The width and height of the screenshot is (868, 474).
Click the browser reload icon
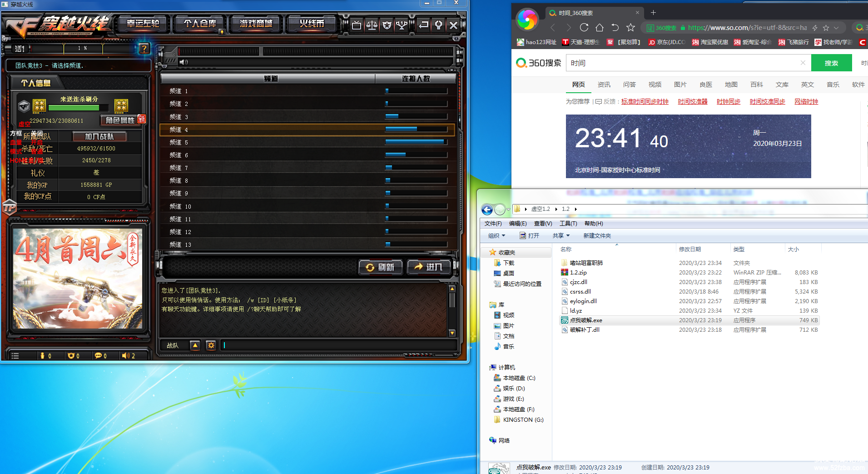(x=584, y=28)
